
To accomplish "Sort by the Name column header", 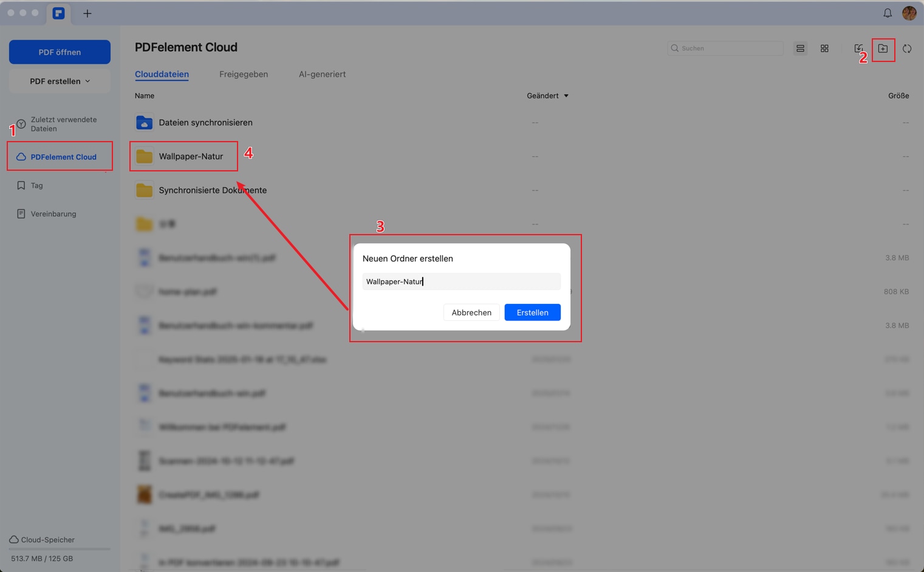I will coord(145,96).
